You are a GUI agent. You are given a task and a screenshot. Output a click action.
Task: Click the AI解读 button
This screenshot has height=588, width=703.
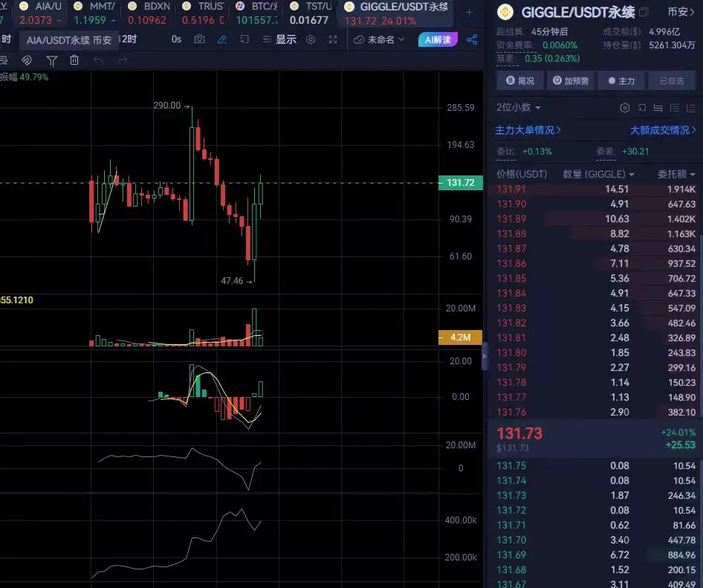tap(438, 39)
